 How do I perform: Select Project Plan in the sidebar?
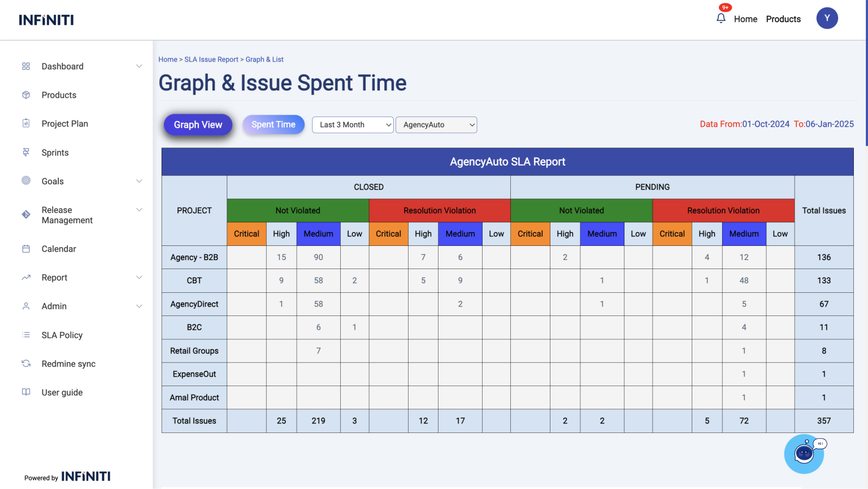pyautogui.click(x=64, y=124)
